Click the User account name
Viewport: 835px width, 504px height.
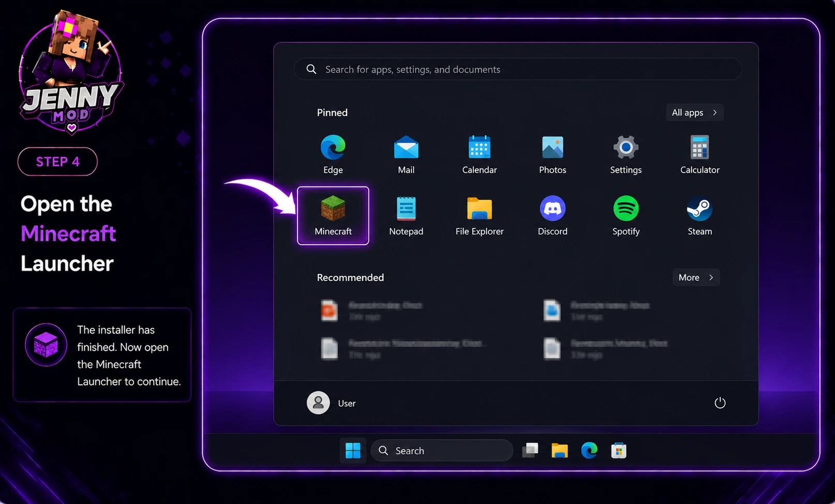coord(347,404)
